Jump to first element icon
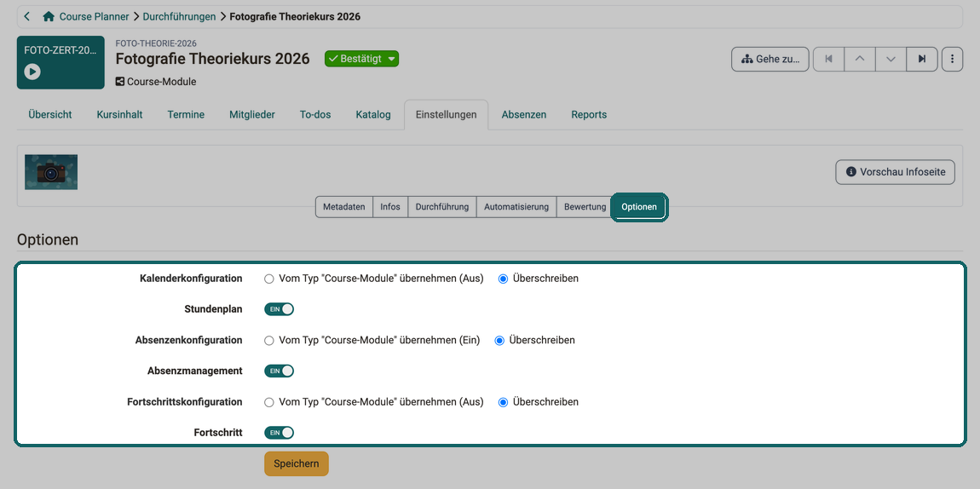This screenshot has height=489, width=980. [829, 60]
